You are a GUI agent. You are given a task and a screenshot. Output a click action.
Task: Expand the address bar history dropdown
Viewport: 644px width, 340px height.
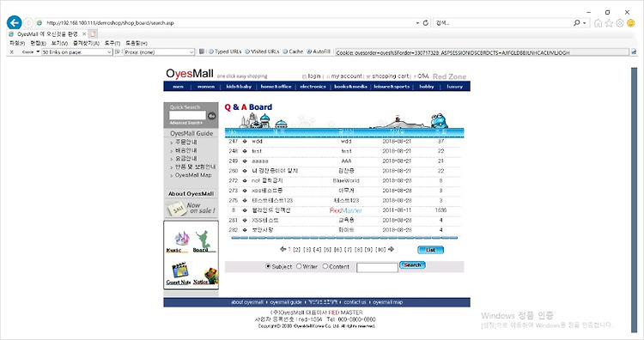tap(417, 23)
